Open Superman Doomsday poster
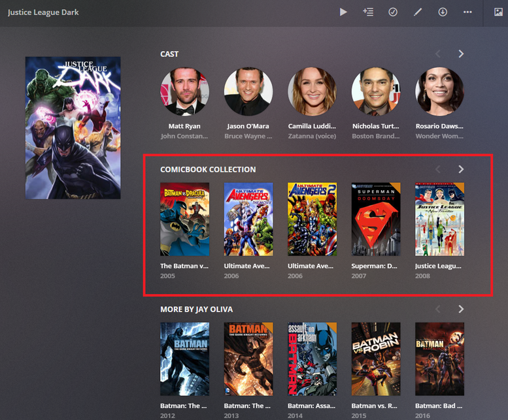The height and width of the screenshot is (420, 508). point(376,219)
